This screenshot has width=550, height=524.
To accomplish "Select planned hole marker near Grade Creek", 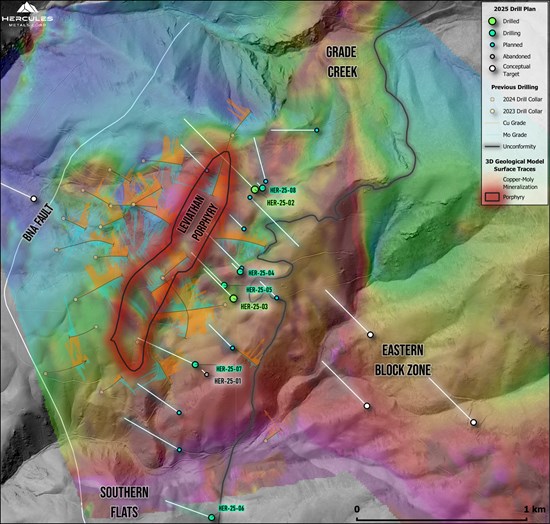I will click(x=317, y=130).
